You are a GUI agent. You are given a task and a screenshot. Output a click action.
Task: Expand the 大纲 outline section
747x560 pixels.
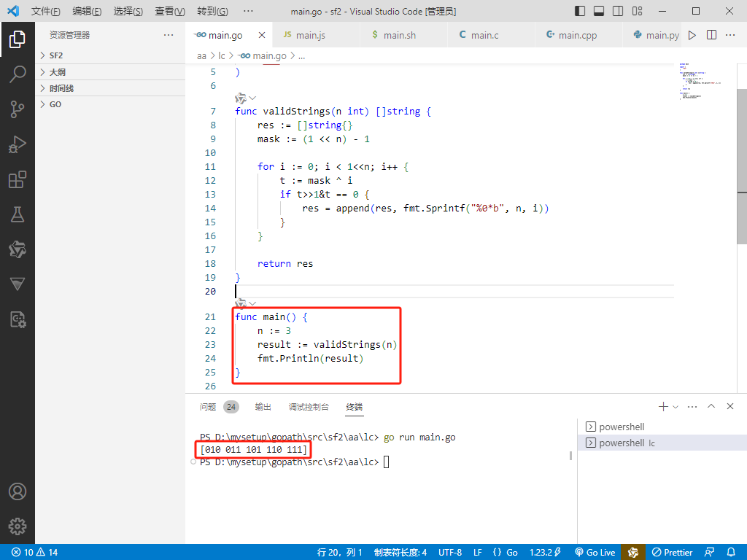[110, 72]
